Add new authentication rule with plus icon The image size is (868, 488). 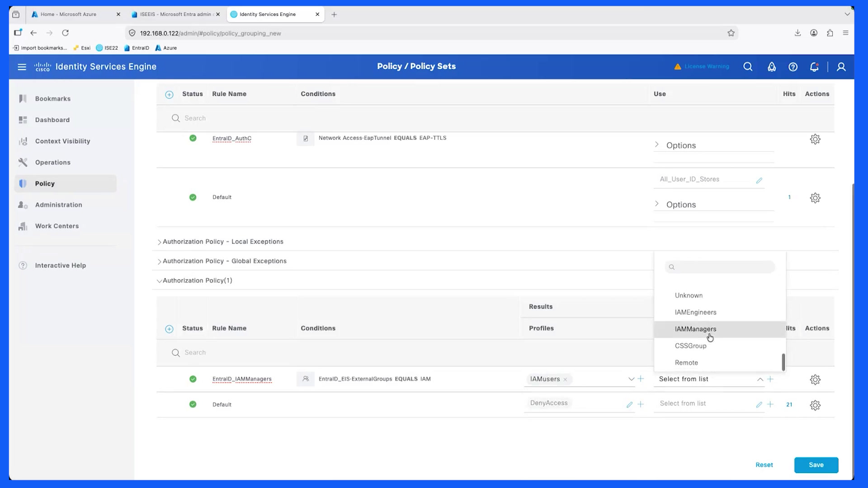[169, 94]
